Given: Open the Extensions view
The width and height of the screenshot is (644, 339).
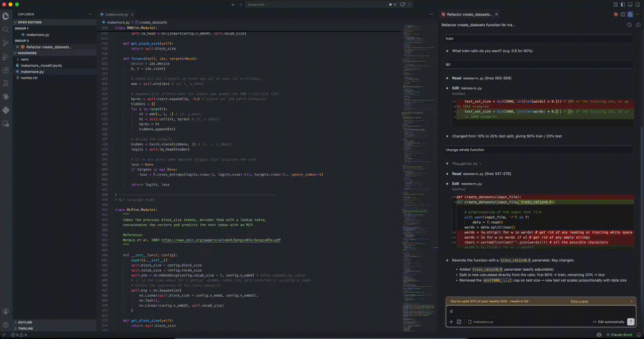Looking at the screenshot, I should [x=6, y=70].
